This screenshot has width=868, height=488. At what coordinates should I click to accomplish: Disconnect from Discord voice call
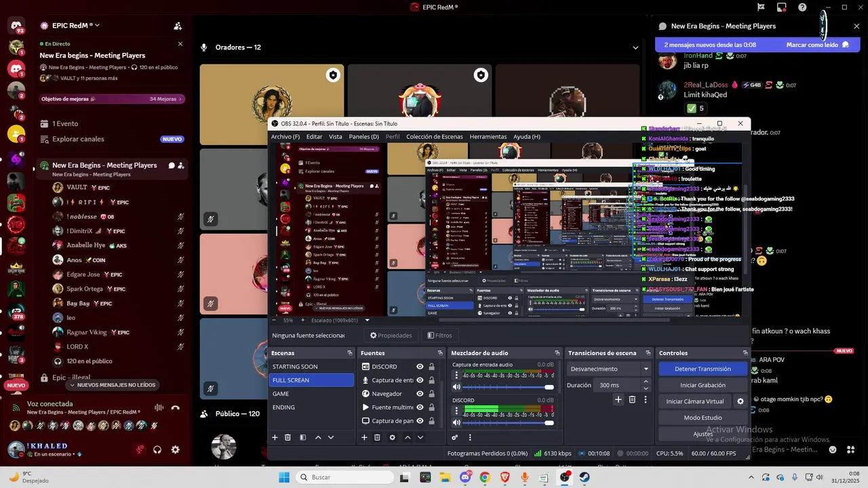[x=176, y=407]
